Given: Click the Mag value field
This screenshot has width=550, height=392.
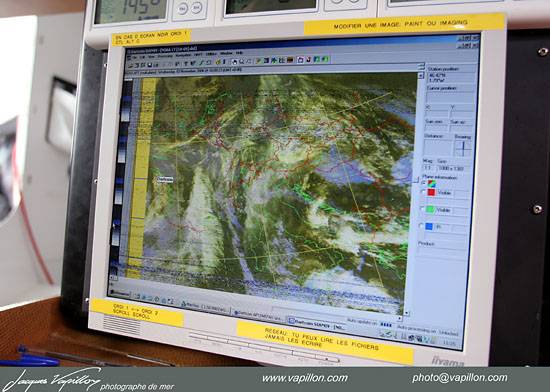Looking at the screenshot, I should pos(428,168).
